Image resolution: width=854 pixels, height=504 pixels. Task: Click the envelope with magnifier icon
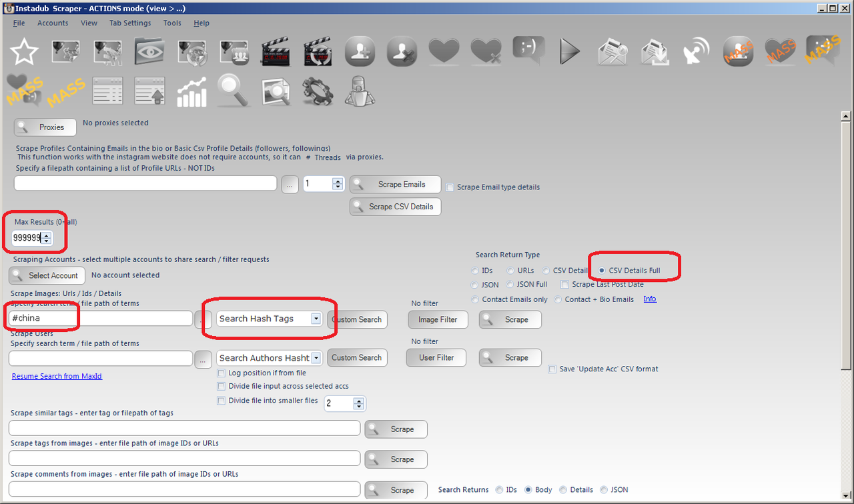click(612, 51)
